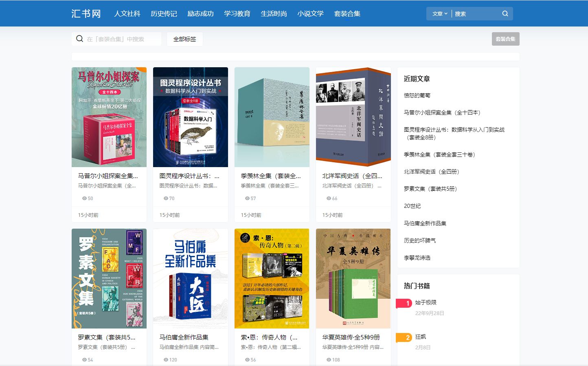Click the 马伯庸全新作品集 内容简 description text
The image size is (588, 366).
[189, 347]
